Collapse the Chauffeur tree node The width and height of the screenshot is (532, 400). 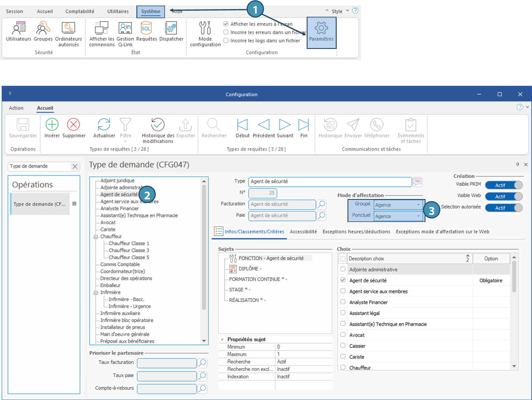click(x=96, y=237)
